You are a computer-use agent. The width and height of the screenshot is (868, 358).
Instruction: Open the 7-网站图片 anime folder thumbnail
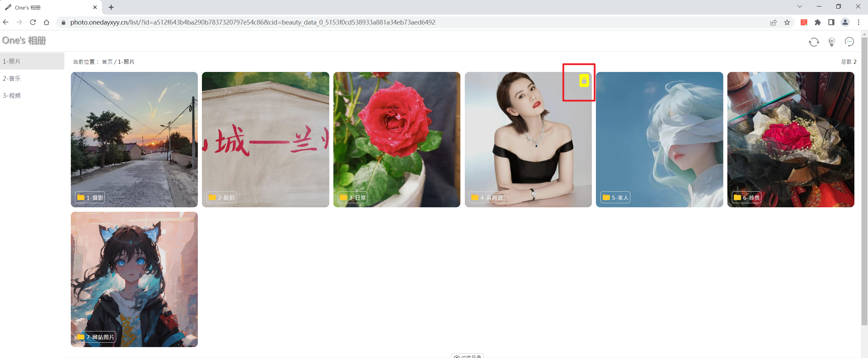pos(134,279)
